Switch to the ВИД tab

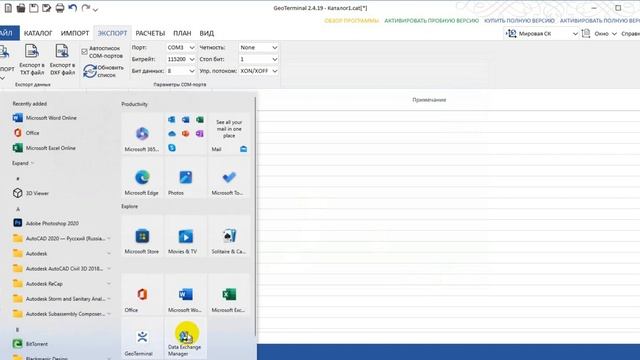(207, 33)
